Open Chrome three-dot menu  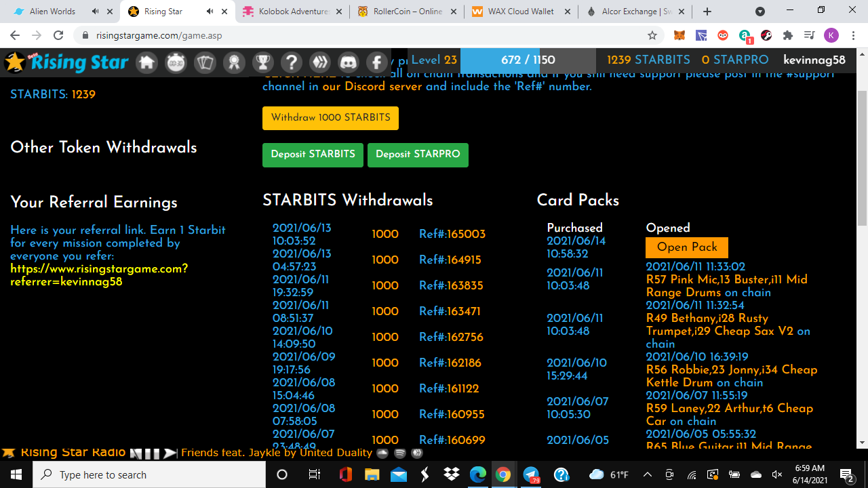point(853,35)
